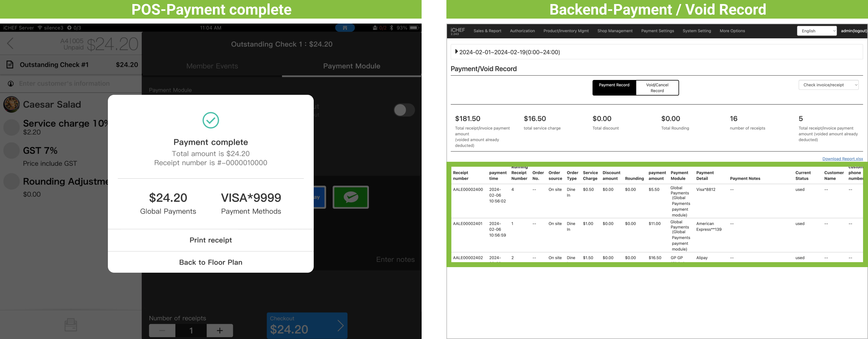Click the Outstanding Check #1 document icon
Image resolution: width=868 pixels, height=339 pixels.
tap(10, 65)
